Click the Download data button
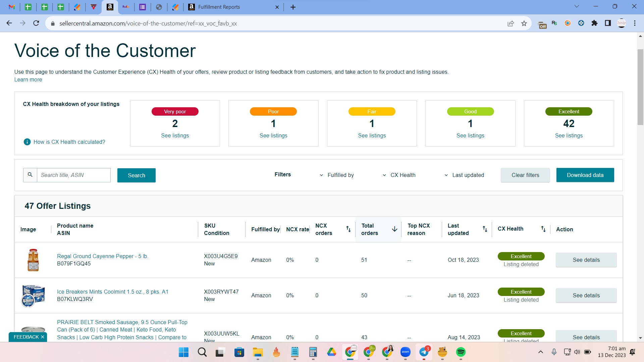Image resolution: width=644 pixels, height=362 pixels. [585, 175]
